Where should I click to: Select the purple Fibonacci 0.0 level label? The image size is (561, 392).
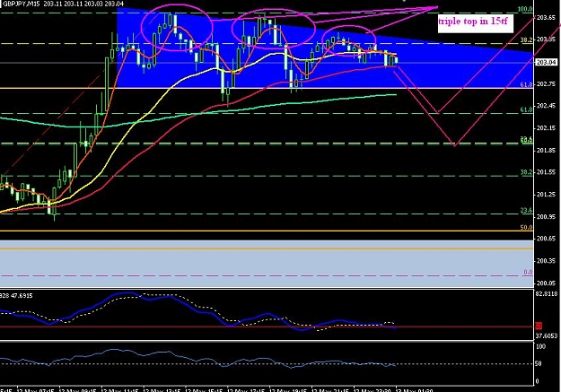(528, 272)
